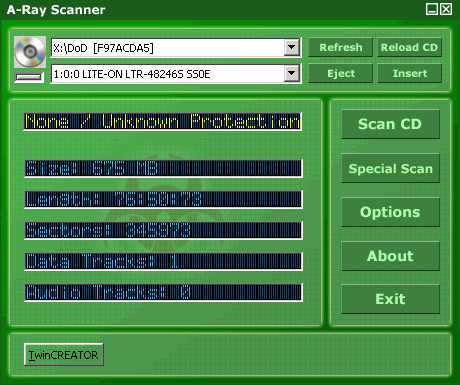Click the Reload CD button

pos(409,47)
